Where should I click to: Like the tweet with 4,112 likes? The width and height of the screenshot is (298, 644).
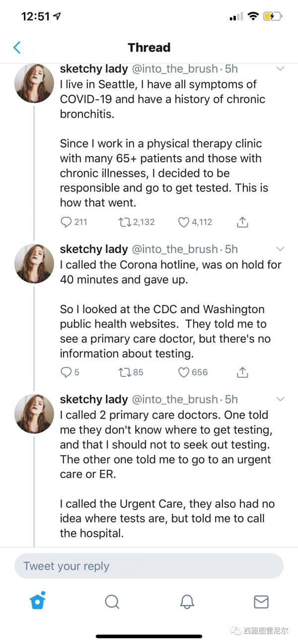tap(184, 222)
